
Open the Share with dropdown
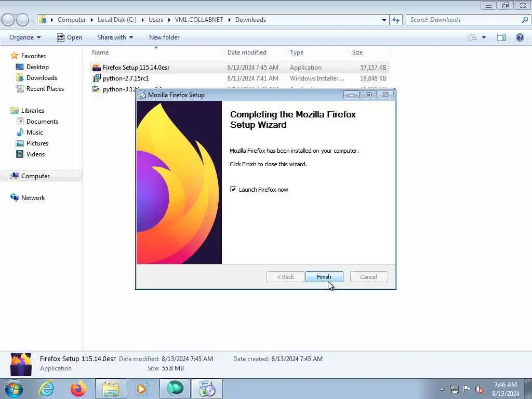[x=115, y=37]
